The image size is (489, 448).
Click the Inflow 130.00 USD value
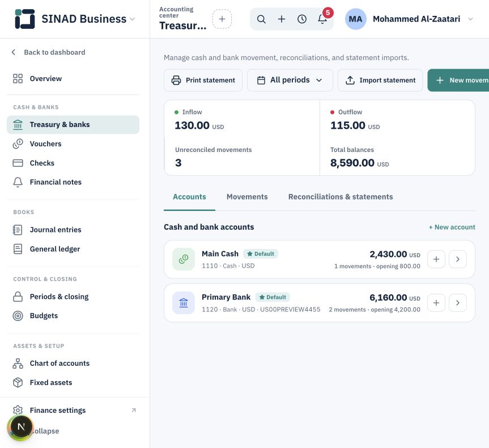pyautogui.click(x=199, y=125)
